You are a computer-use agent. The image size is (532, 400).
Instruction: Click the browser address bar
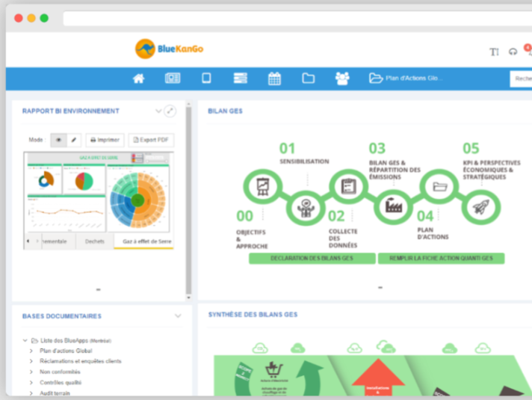click(297, 19)
